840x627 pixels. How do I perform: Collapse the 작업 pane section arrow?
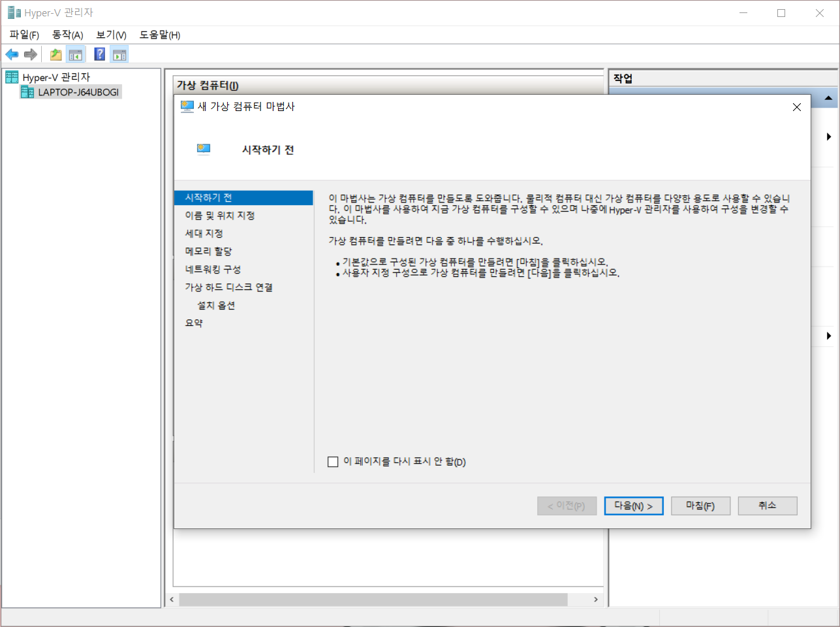click(x=828, y=98)
